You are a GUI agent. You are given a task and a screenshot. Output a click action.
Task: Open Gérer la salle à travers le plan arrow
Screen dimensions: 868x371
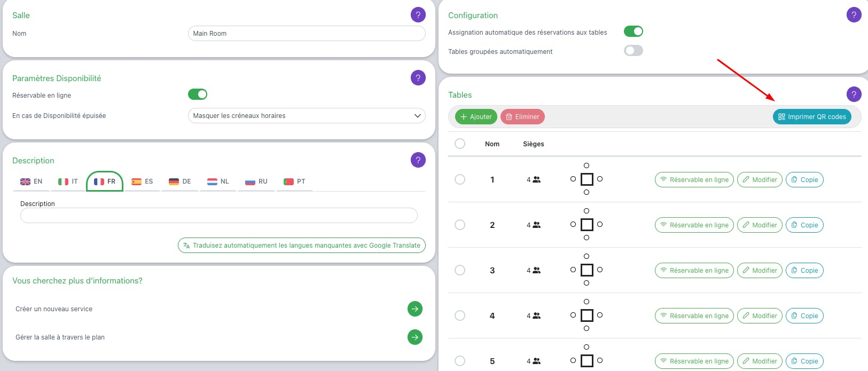(415, 337)
